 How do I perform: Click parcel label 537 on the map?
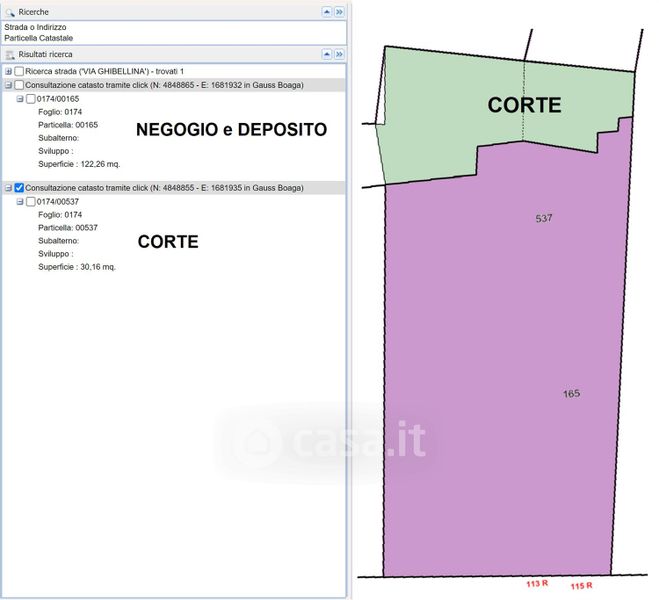[x=544, y=217]
